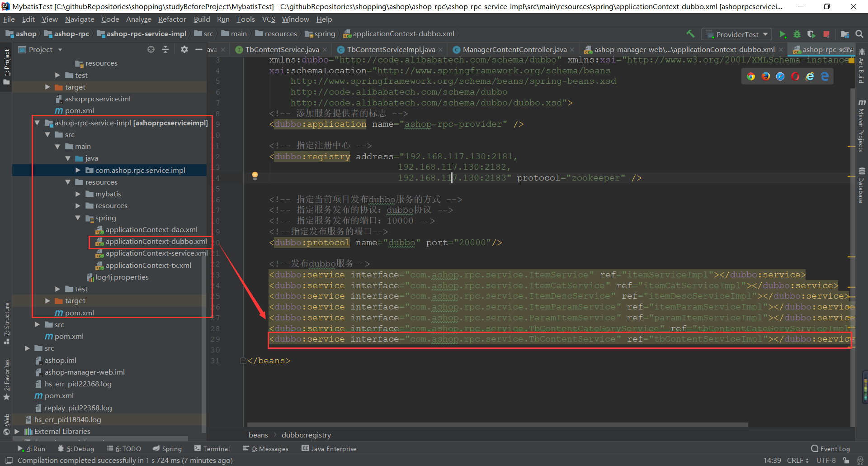Screen dimensions: 868x466
Task: Open in Safari browser icon
Action: click(x=780, y=76)
